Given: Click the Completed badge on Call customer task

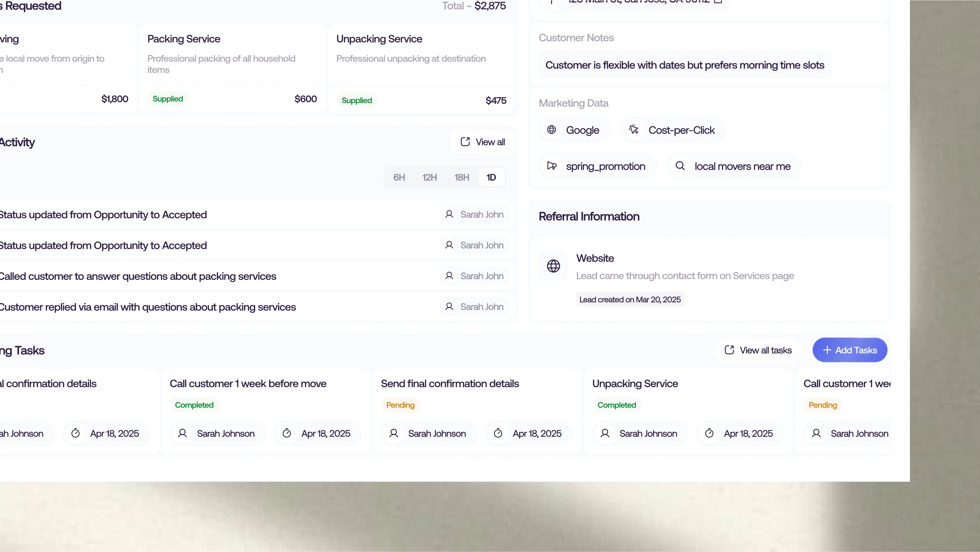Looking at the screenshot, I should [194, 405].
